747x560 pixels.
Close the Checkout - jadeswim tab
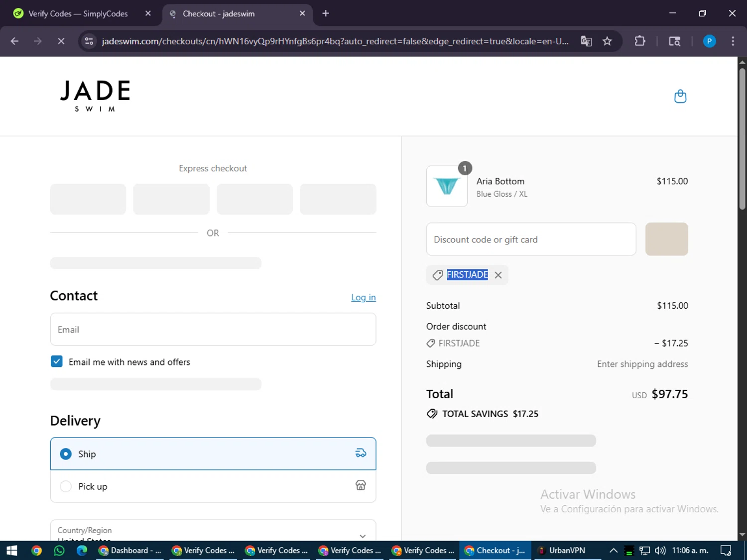(302, 13)
